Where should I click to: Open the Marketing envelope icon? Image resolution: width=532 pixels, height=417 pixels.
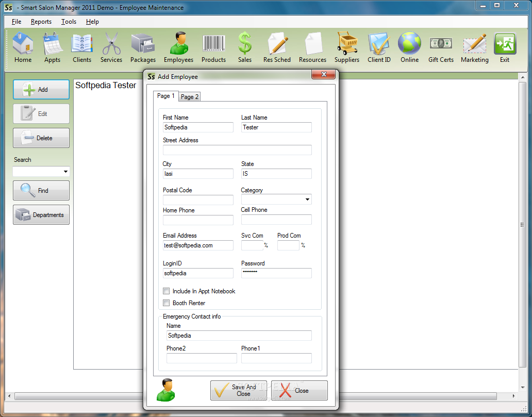[475, 47]
